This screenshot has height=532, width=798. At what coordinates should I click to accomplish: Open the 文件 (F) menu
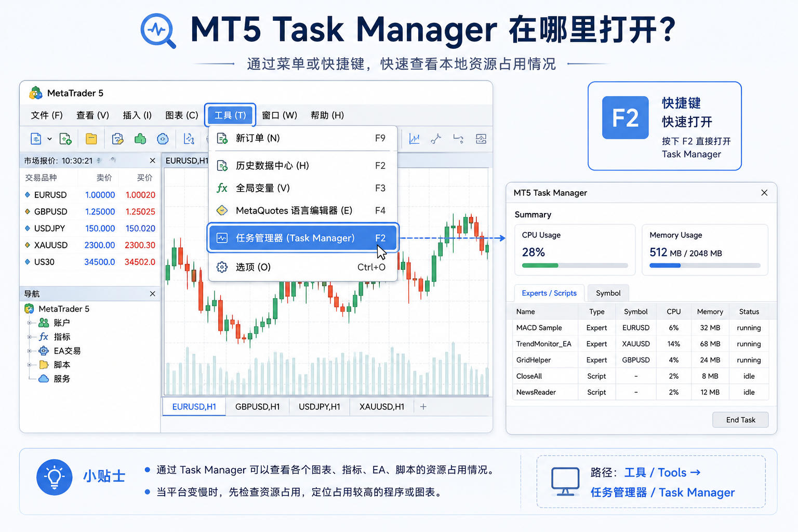coord(47,115)
